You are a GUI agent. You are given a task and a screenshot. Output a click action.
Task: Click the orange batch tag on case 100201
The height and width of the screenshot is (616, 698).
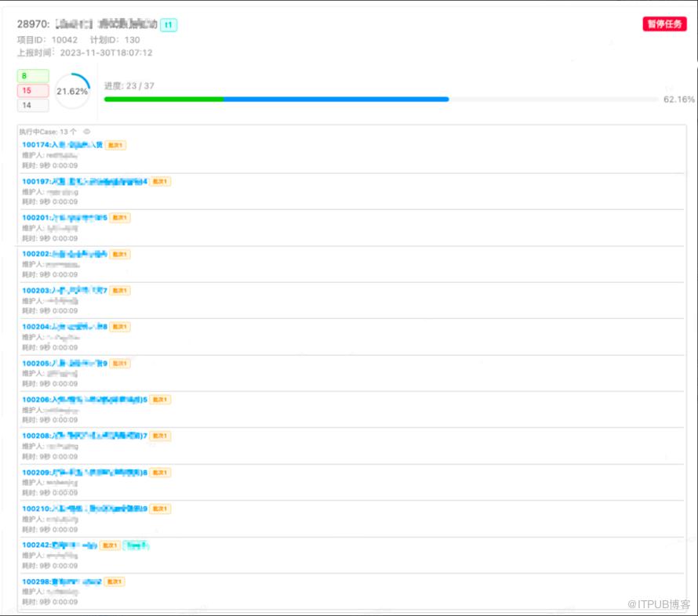click(x=120, y=218)
